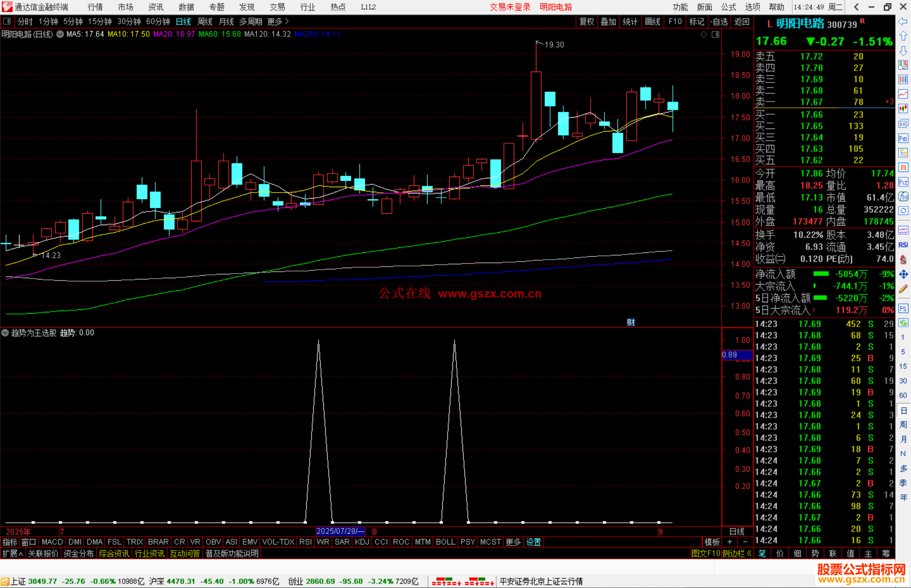Click the window layout icon at chart top-right
911x588 pixels.
[715, 35]
